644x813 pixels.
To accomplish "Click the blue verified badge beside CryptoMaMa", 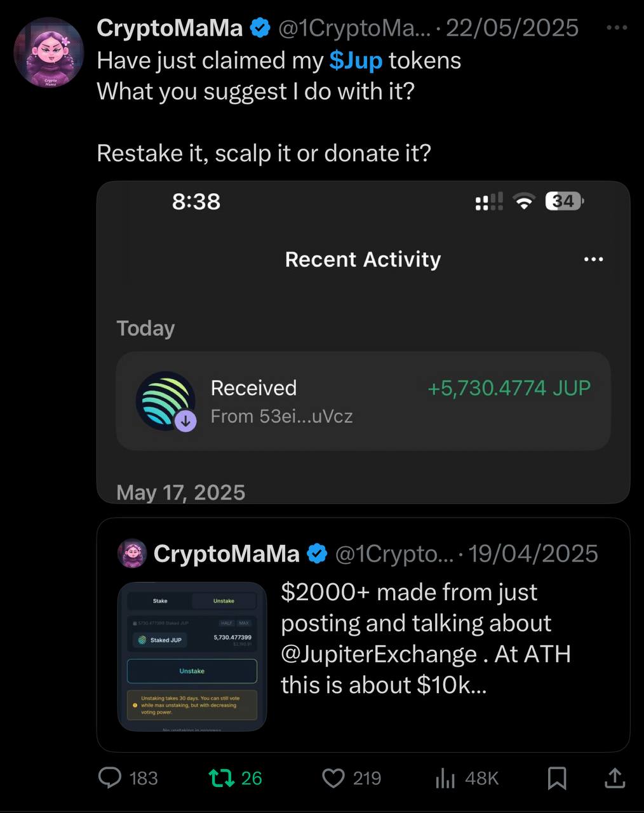I will pyautogui.click(x=260, y=28).
